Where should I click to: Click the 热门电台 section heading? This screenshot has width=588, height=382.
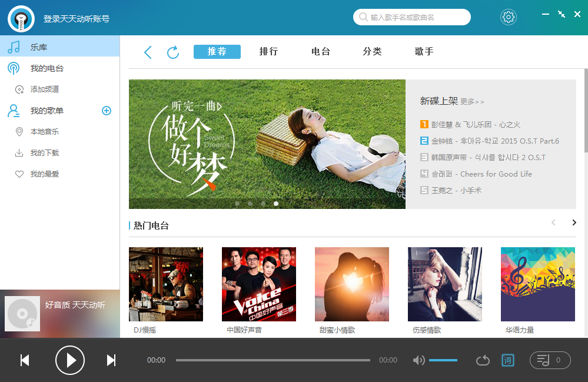coord(151,225)
